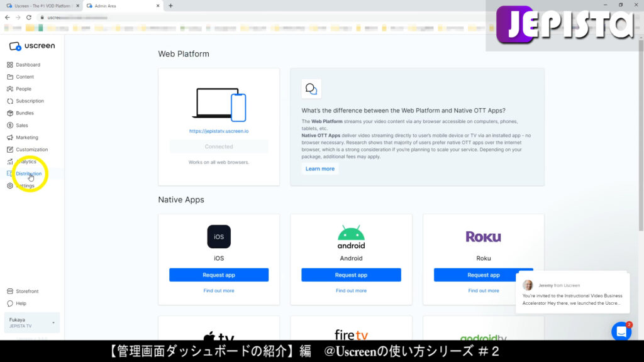Open the Subscription menu item
Screen dimensions: 644x362
(30, 101)
